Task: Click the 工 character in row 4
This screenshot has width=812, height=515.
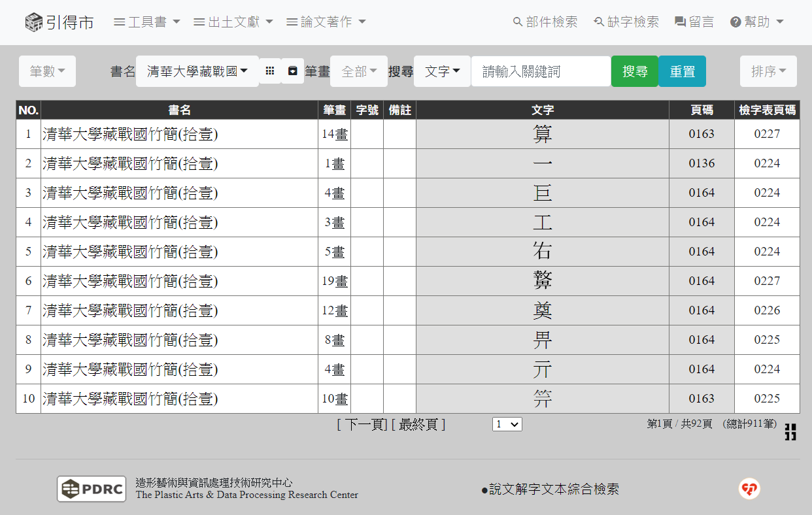Action: pyautogui.click(x=543, y=222)
